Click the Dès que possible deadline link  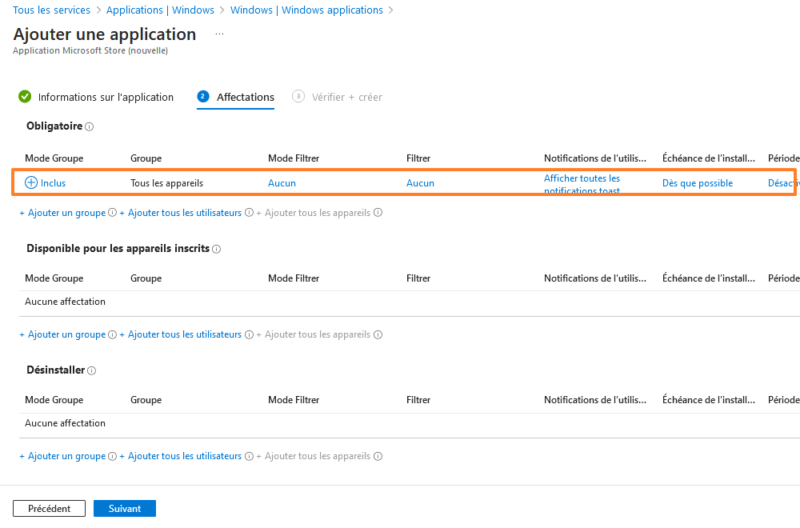(x=697, y=183)
